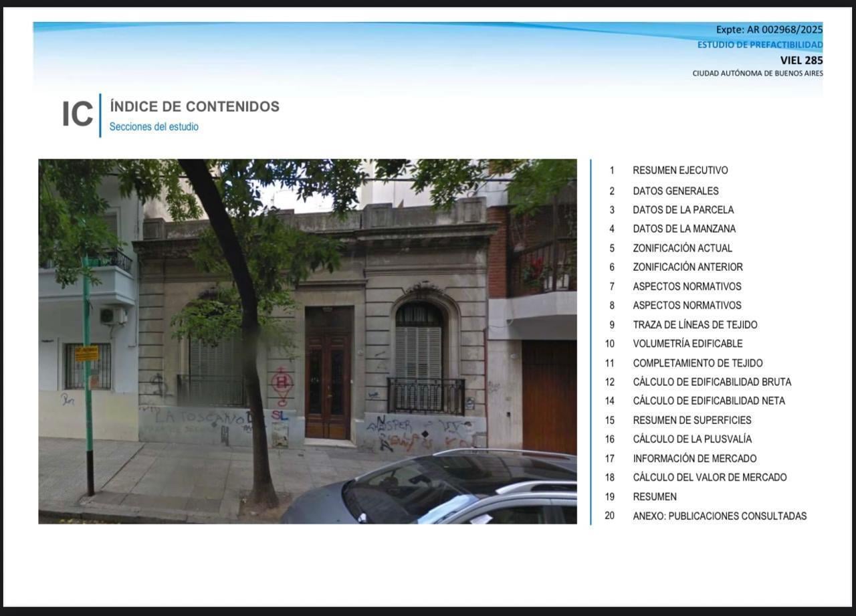Open DATOS DE LA PARCELA entry

[x=683, y=210]
